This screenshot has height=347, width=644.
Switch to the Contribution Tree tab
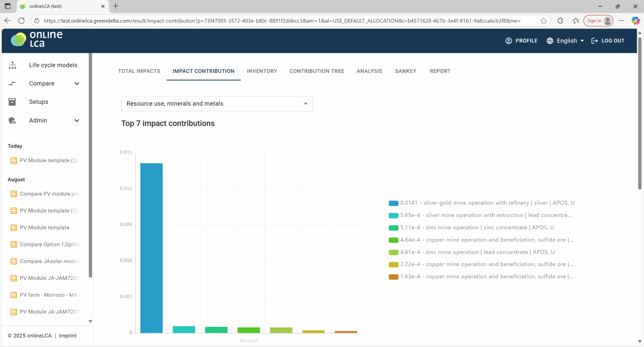(317, 71)
